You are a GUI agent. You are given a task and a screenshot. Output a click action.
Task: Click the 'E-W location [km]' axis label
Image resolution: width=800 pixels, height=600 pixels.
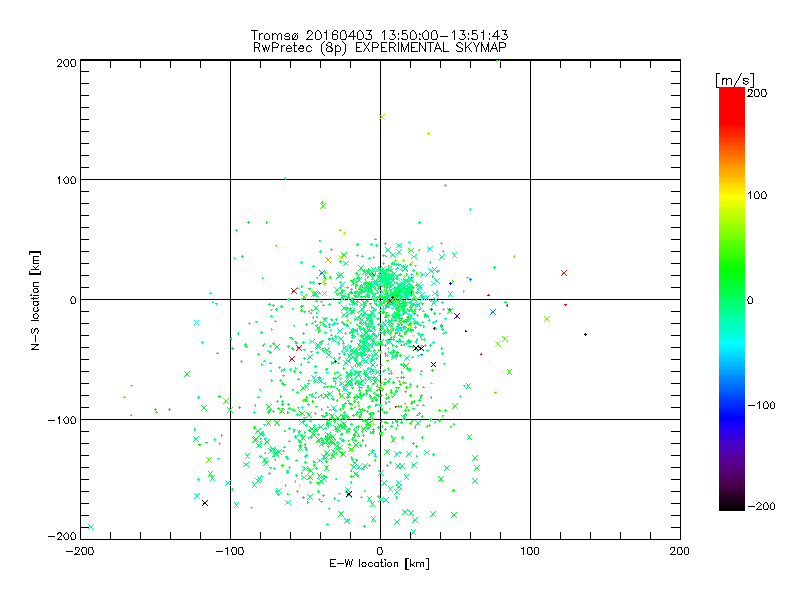coord(379,564)
